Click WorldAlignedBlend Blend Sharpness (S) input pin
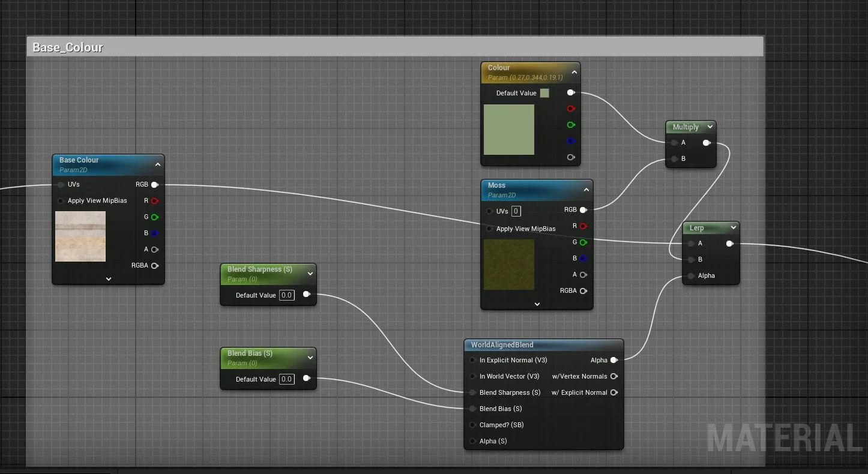The image size is (868, 474). [x=472, y=393]
